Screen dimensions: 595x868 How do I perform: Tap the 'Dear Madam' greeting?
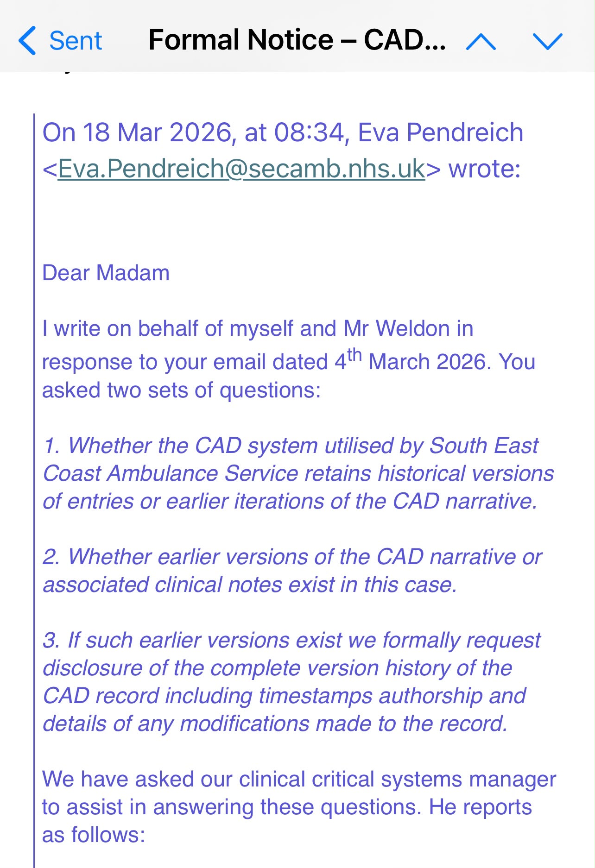click(106, 273)
